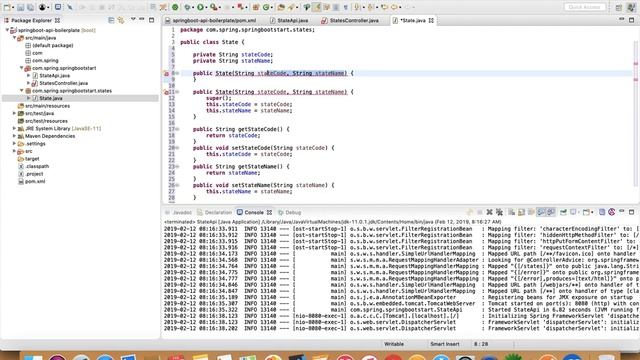The image size is (640, 360).
Task: Toggle Link with Editor in Package Explorer
Action: click(121, 20)
